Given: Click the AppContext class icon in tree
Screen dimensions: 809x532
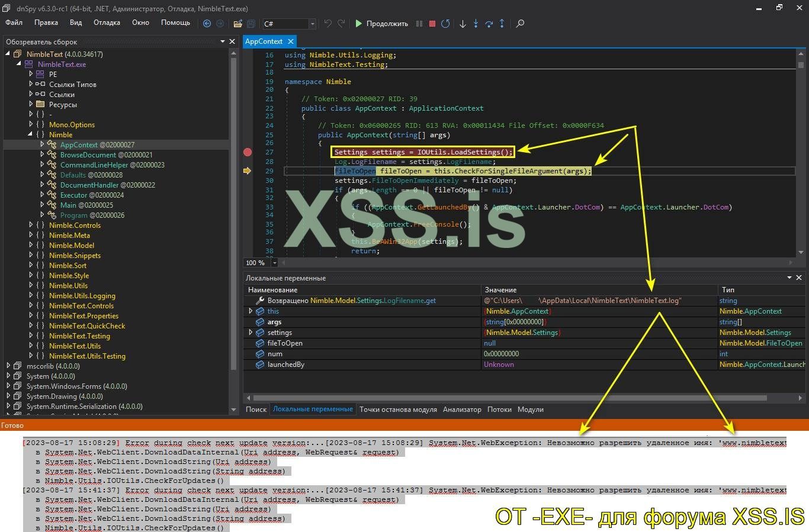Looking at the screenshot, I should 52,144.
